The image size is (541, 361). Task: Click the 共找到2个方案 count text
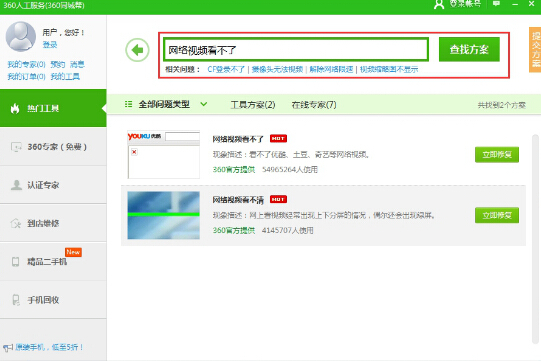[x=501, y=105]
